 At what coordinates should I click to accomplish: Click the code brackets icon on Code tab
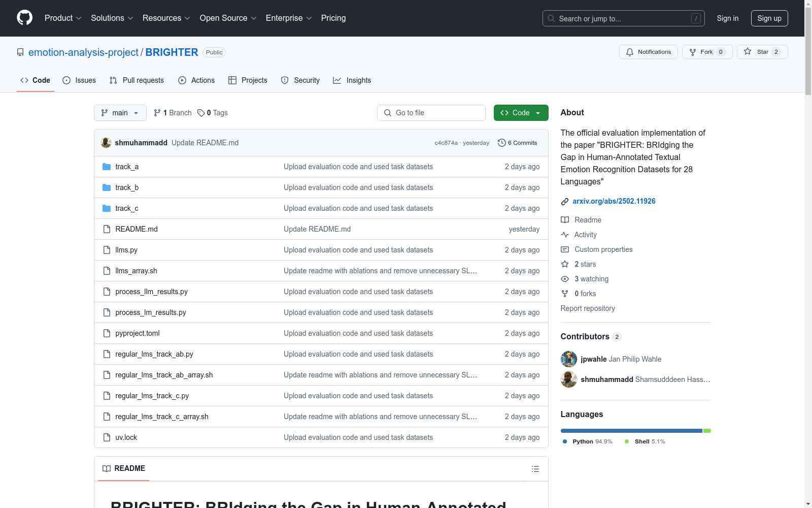coord(24,80)
